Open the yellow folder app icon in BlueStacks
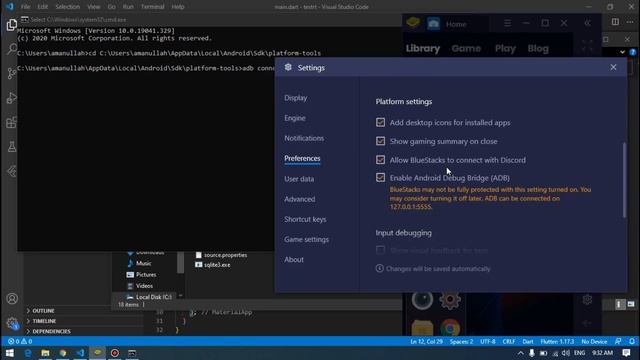The image size is (640, 360). (x=422, y=328)
